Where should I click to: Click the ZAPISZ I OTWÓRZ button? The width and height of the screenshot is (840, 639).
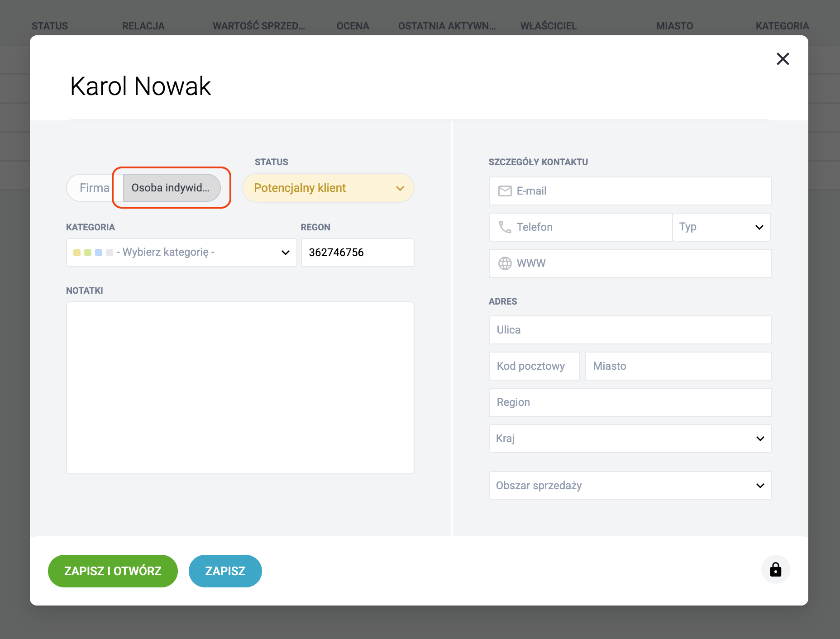(113, 571)
